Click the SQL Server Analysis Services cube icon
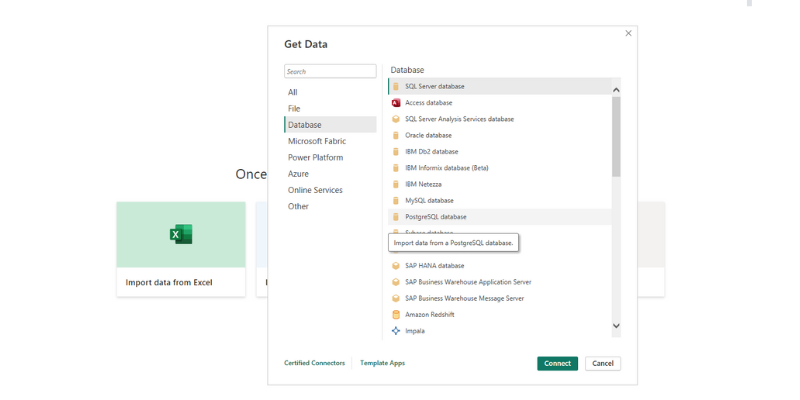Screen dimensions: 800x400 (395, 119)
